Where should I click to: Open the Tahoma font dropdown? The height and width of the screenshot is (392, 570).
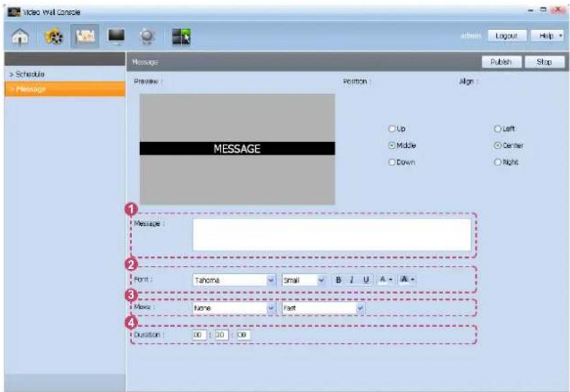pos(234,280)
